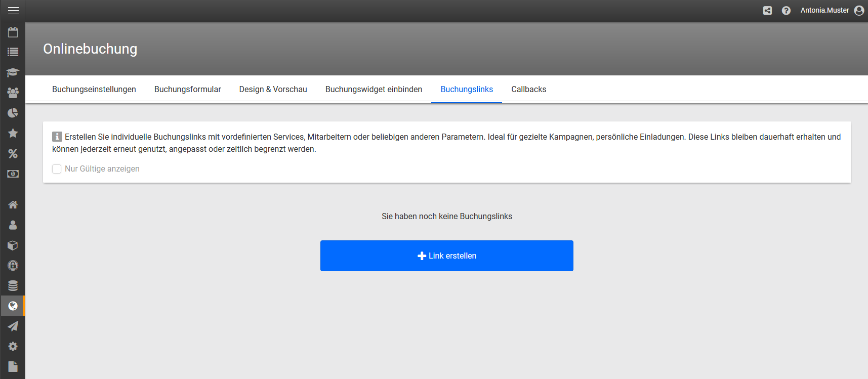Open the customers group sidebar icon
This screenshot has height=379, width=868.
(x=13, y=93)
